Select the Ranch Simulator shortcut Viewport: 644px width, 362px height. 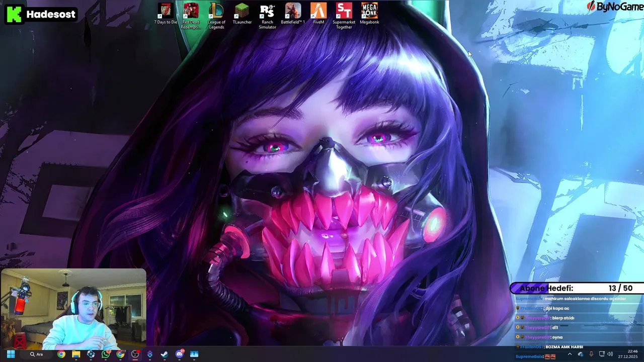(x=267, y=16)
